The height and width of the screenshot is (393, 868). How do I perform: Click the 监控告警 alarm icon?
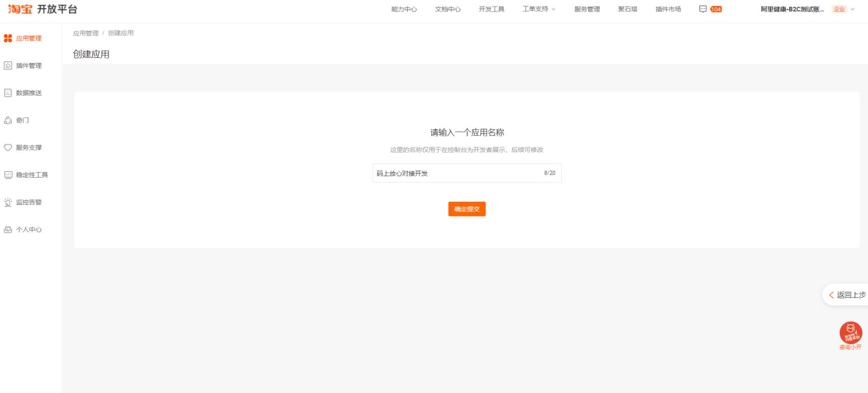point(8,202)
